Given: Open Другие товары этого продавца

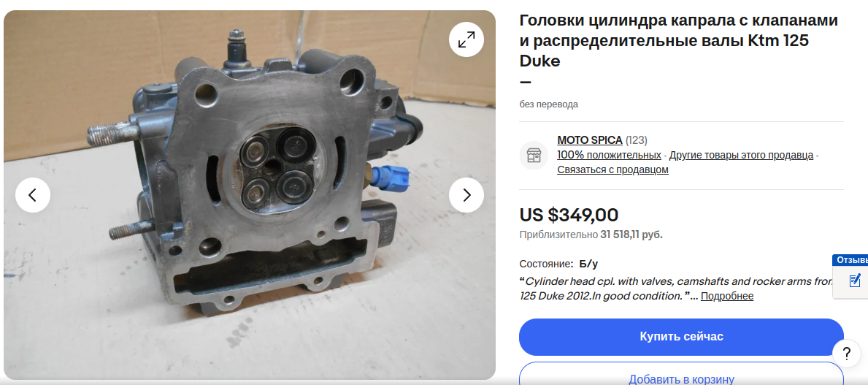Looking at the screenshot, I should [x=741, y=155].
